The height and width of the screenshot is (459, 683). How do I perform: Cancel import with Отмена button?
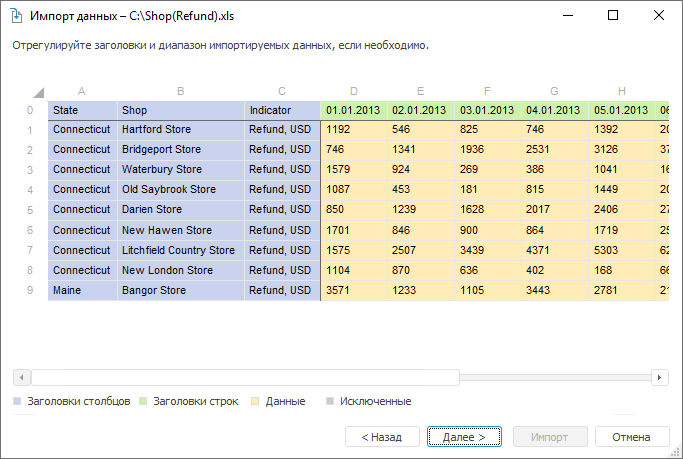coord(632,437)
